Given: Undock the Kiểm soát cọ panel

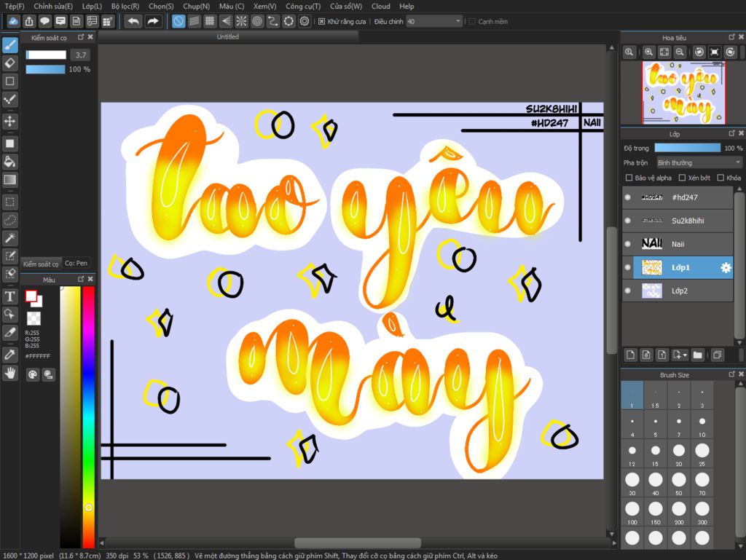Looking at the screenshot, I should [81, 36].
